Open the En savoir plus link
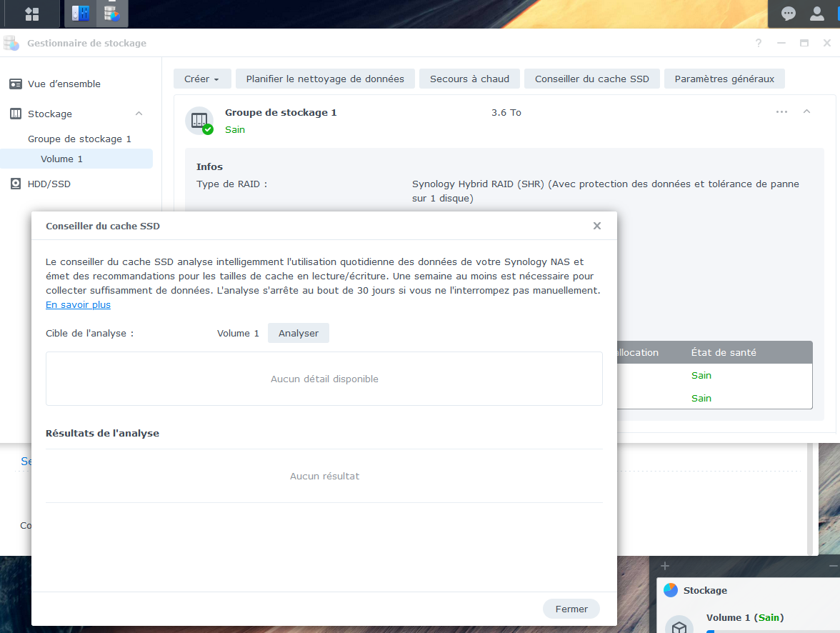Viewport: 840px width, 633px height. pos(78,304)
